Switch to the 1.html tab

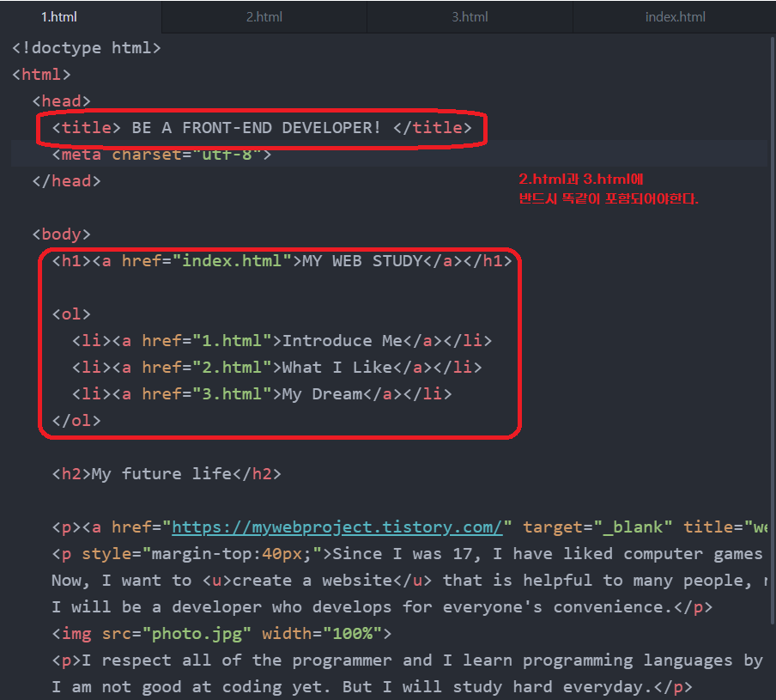tap(59, 17)
